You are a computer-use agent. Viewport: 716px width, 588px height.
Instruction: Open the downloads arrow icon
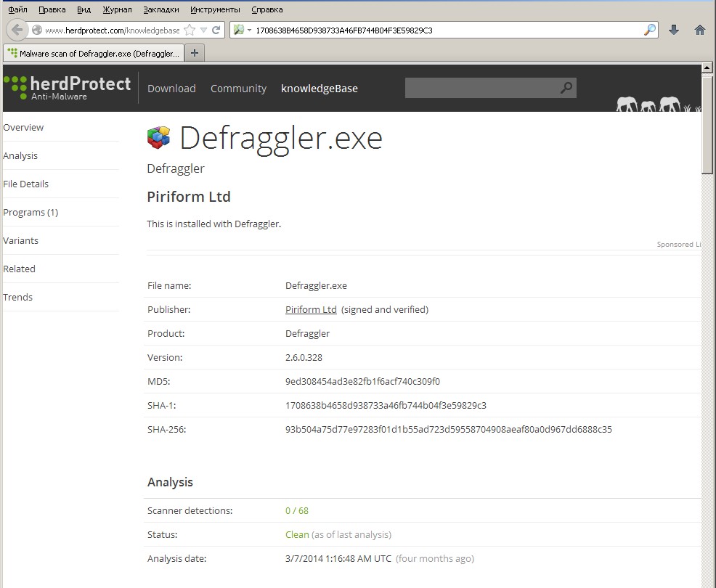click(674, 30)
